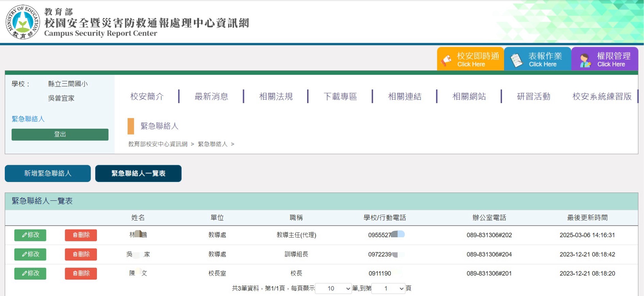Delete the 訓導組長 contact row
Viewport: 644px width, 296px height.
tap(81, 254)
